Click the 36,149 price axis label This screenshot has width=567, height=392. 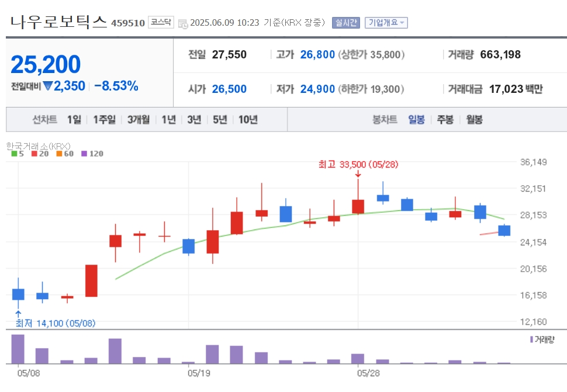point(533,162)
